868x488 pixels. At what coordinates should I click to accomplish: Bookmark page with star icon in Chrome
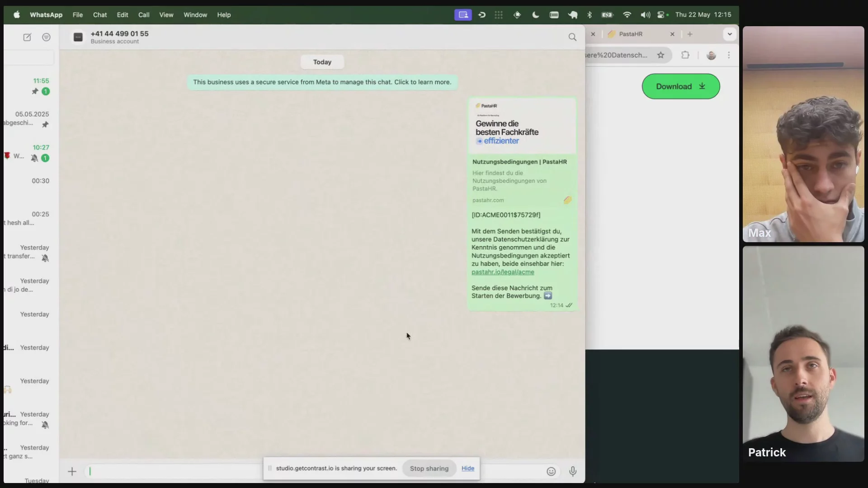pyautogui.click(x=660, y=55)
